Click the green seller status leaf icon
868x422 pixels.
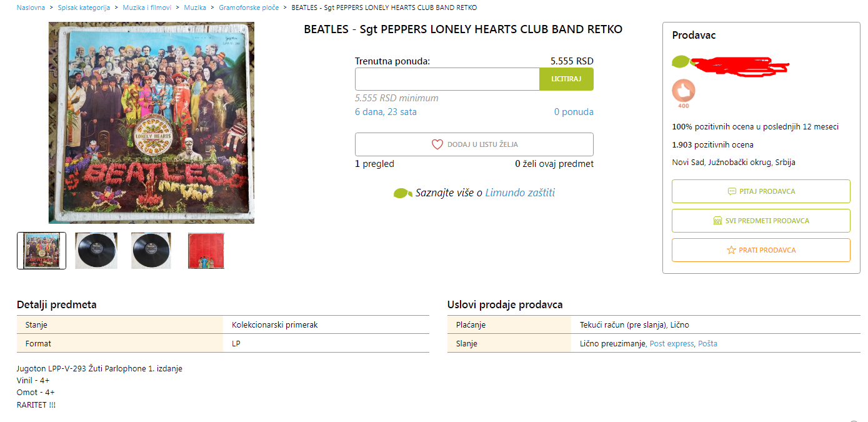(x=681, y=61)
